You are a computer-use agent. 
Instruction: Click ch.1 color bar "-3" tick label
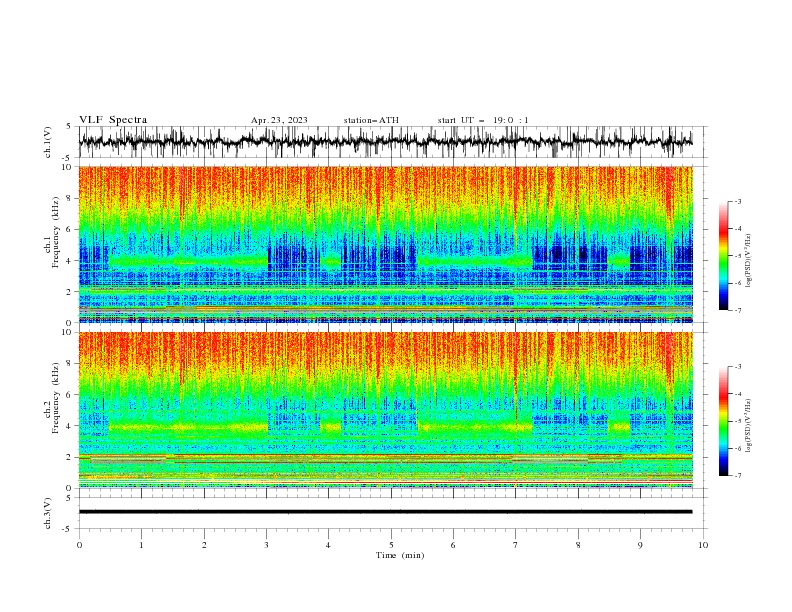click(738, 201)
